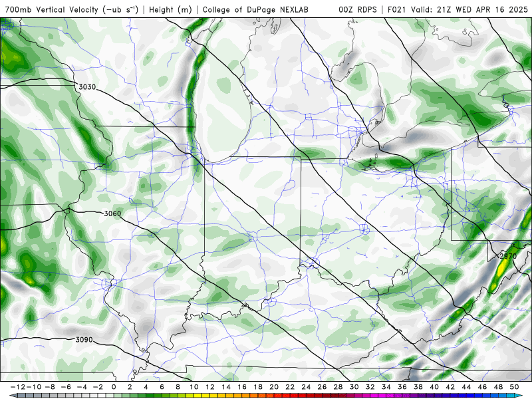532x399 pixels.
Task: Select the 'Height (m)' header label
Action: (x=170, y=9)
